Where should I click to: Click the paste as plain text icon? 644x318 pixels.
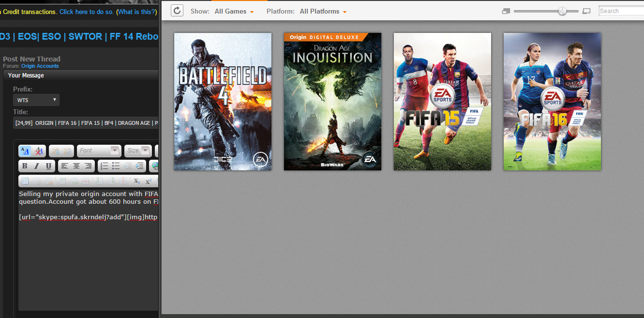pos(56,151)
